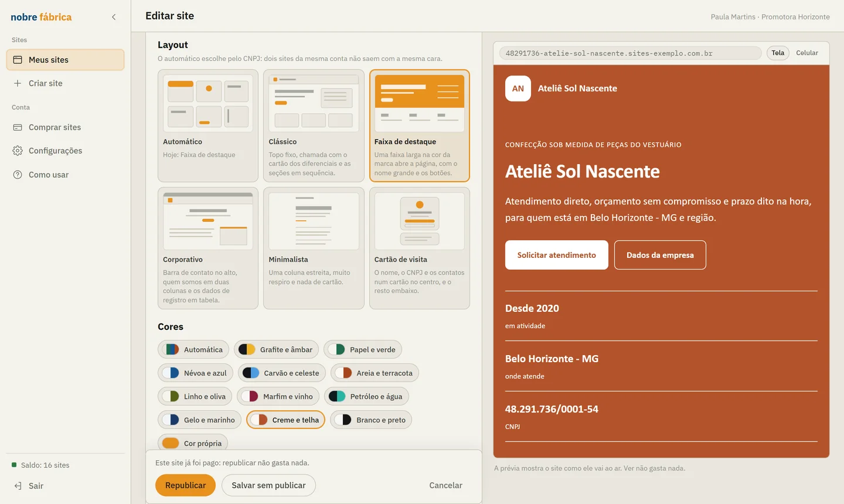This screenshot has height=504, width=844.
Task: Choose the Cartão de visita layout
Action: [x=420, y=248]
